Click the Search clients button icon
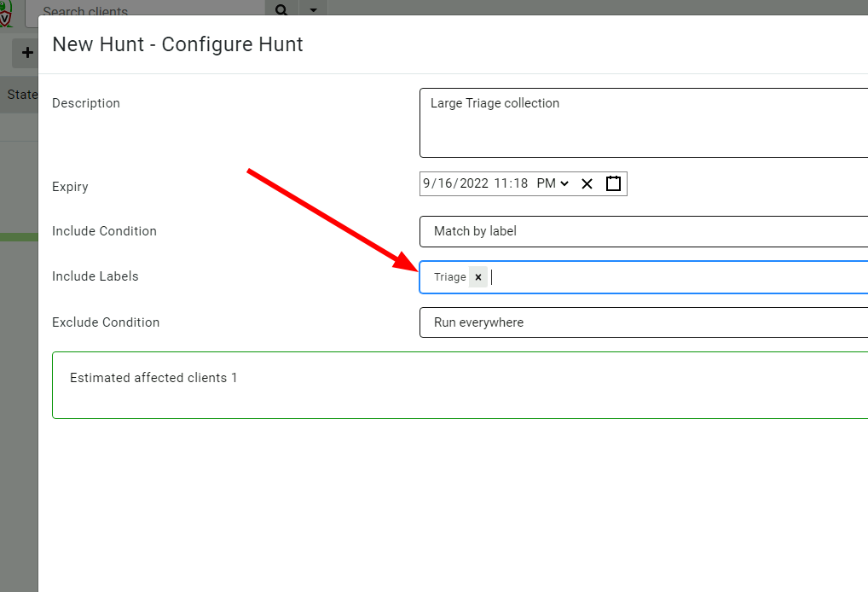 pyautogui.click(x=281, y=11)
